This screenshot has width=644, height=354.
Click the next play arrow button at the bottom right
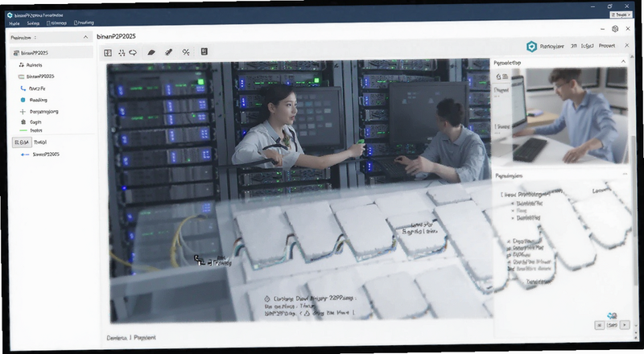click(625, 325)
